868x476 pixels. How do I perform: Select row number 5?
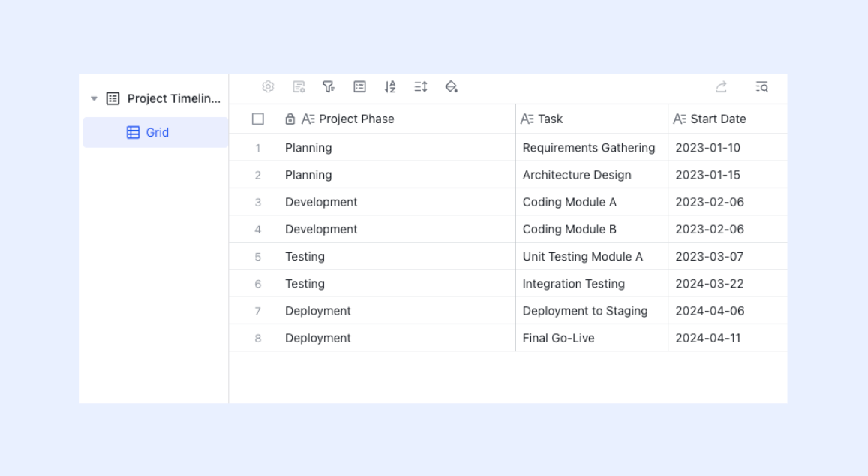click(x=258, y=257)
